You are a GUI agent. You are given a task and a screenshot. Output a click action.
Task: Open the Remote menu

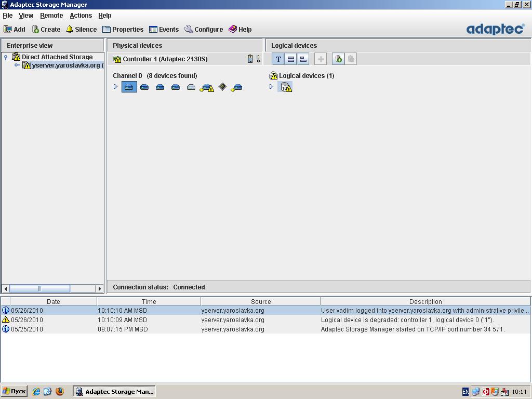coord(51,16)
